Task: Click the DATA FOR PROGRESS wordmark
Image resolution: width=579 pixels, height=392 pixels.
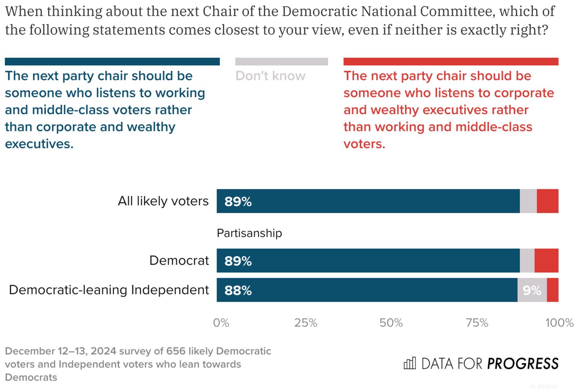Action: pyautogui.click(x=490, y=363)
